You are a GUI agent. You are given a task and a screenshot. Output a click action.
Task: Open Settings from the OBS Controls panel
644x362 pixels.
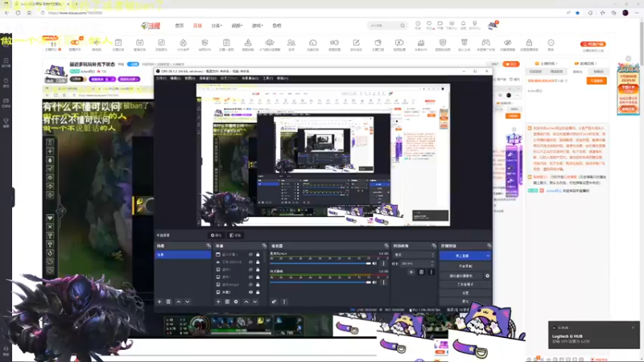coord(465,293)
